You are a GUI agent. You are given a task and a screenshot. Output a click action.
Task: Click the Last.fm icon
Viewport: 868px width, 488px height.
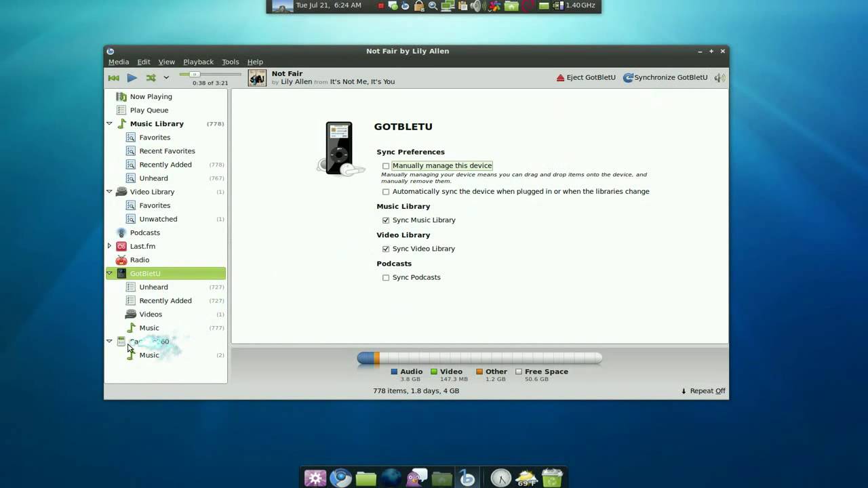[x=121, y=246]
